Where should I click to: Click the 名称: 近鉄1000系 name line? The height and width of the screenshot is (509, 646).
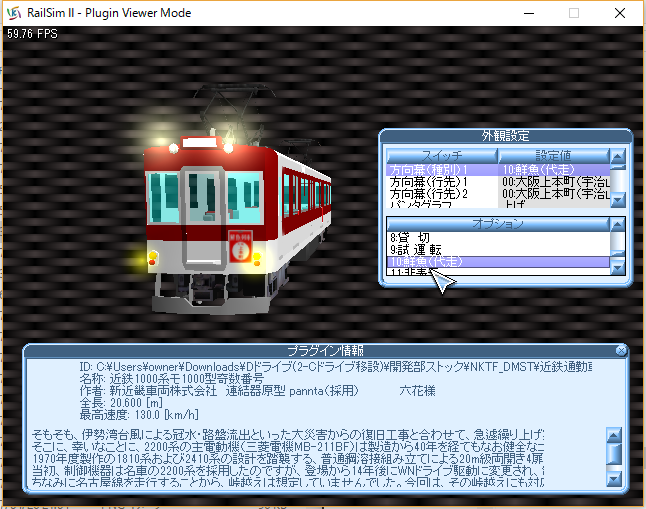point(171,379)
